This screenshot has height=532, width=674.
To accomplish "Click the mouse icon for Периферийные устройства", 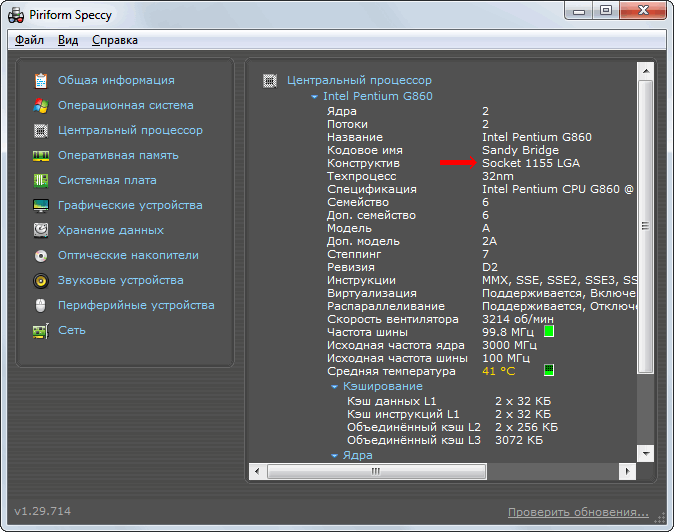I will point(40,306).
